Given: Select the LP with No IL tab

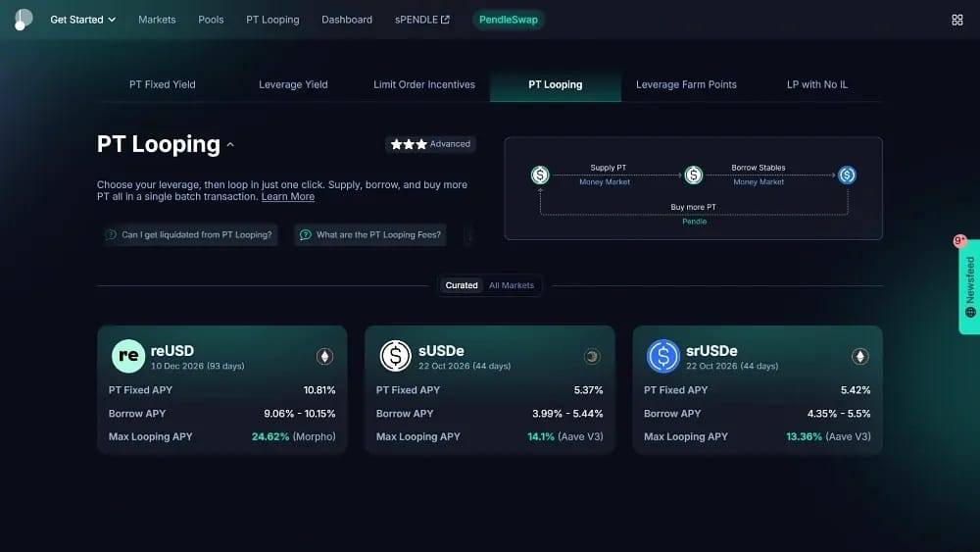Looking at the screenshot, I should tap(817, 84).
